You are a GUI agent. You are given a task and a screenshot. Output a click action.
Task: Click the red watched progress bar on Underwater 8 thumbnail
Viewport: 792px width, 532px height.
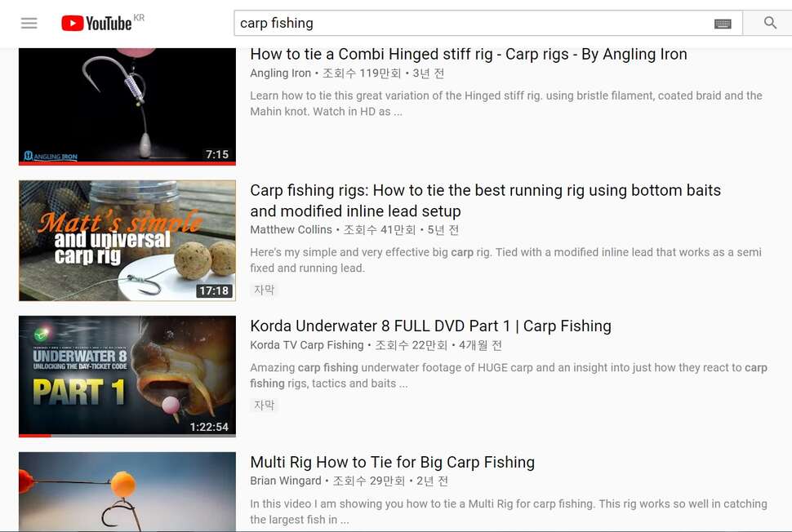pyautogui.click(x=35, y=436)
